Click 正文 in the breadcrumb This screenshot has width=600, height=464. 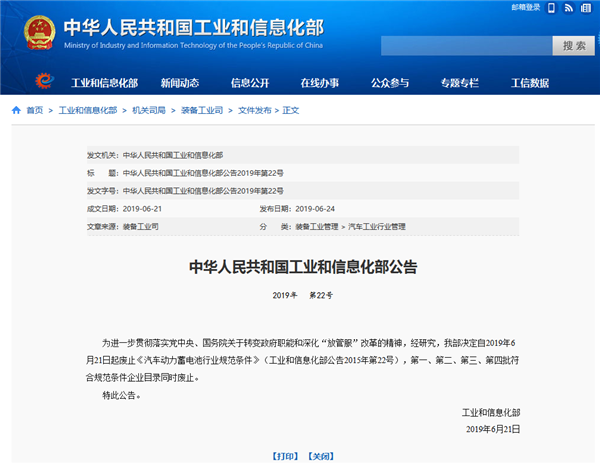click(291, 110)
